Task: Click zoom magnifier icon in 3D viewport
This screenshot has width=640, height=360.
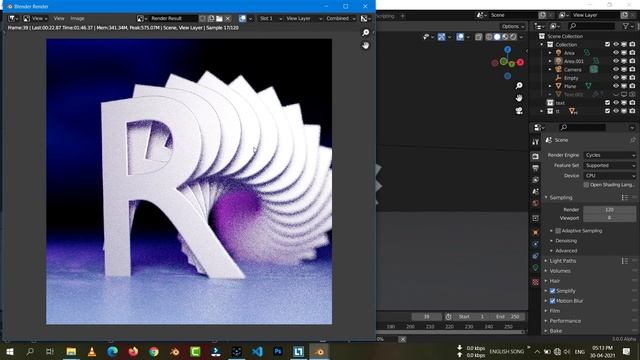Action: tap(519, 86)
